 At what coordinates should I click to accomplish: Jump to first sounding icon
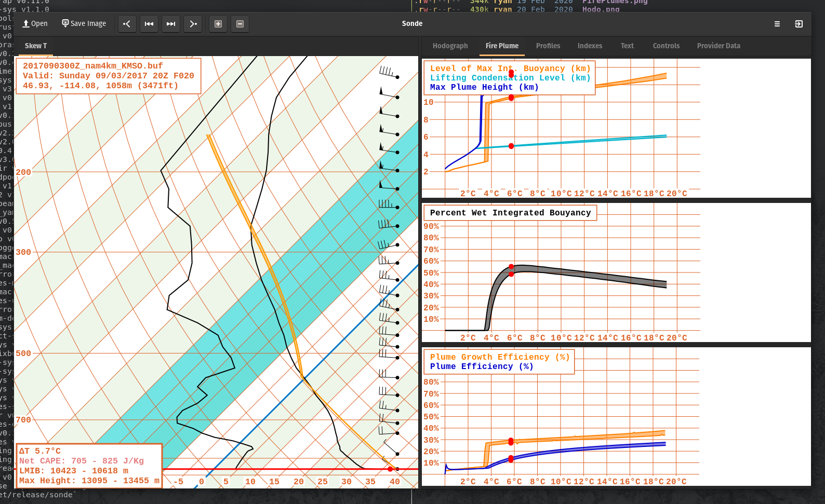149,24
